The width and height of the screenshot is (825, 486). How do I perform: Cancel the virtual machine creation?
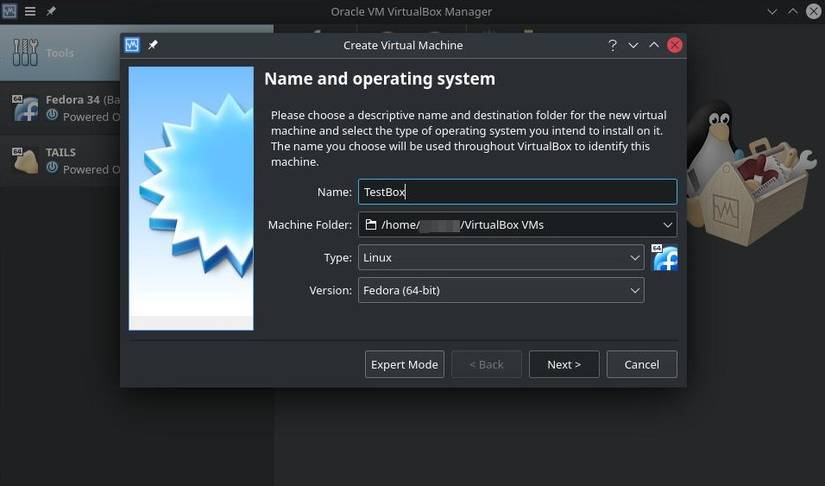pos(641,365)
